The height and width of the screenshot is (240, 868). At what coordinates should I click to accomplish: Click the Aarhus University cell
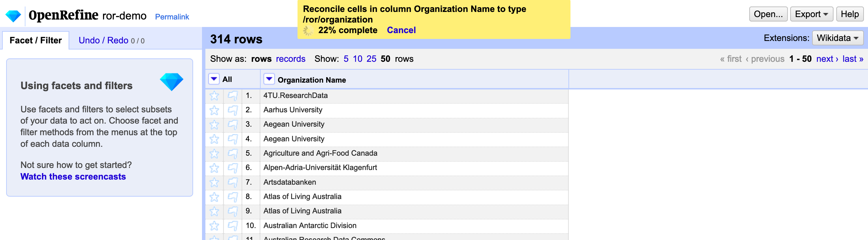tap(414, 110)
